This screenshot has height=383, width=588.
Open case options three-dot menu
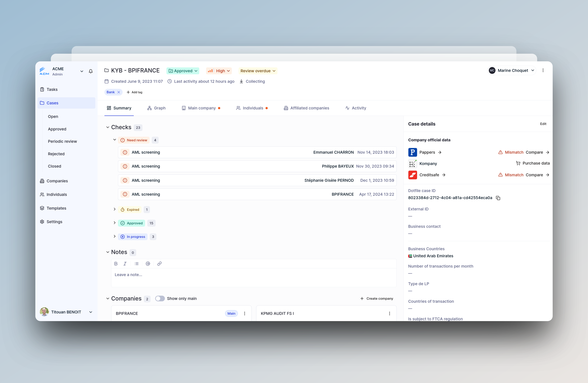543,70
